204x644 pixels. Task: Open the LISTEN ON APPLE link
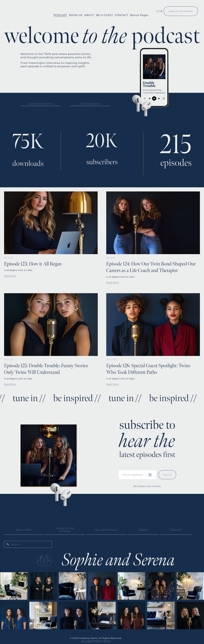tap(90, 104)
